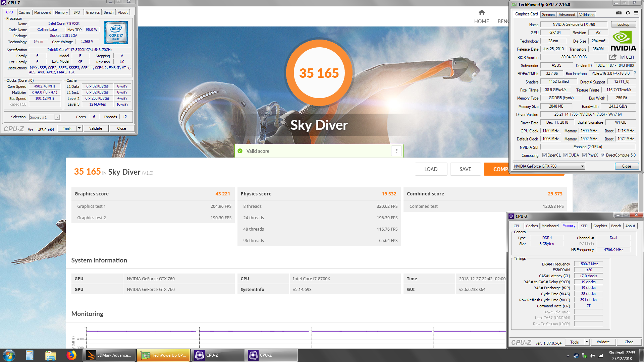Switch to the Sensors tab in GPU-Z
Screen dimensions: 644x362
tap(548, 15)
